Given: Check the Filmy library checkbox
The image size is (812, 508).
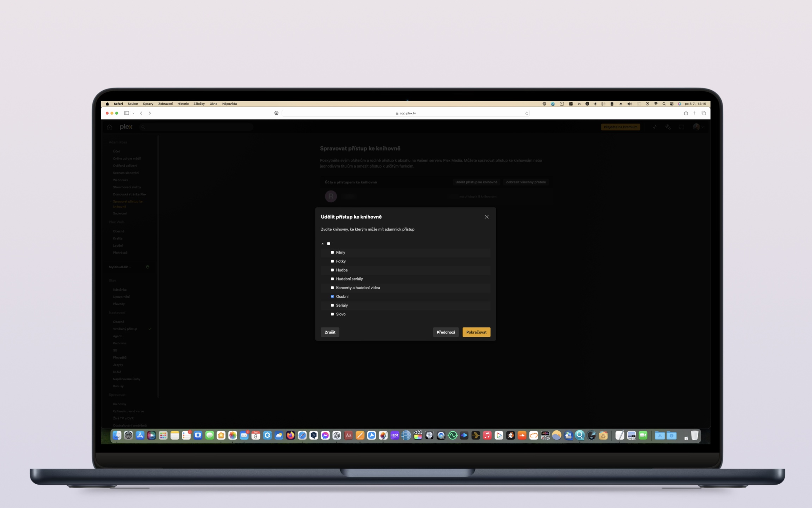Looking at the screenshot, I should (332, 253).
